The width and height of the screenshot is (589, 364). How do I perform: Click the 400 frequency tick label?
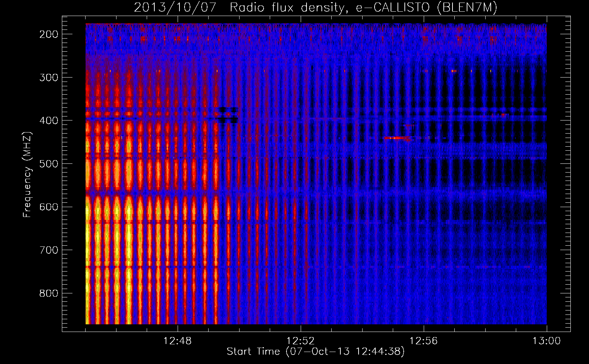tap(49, 120)
